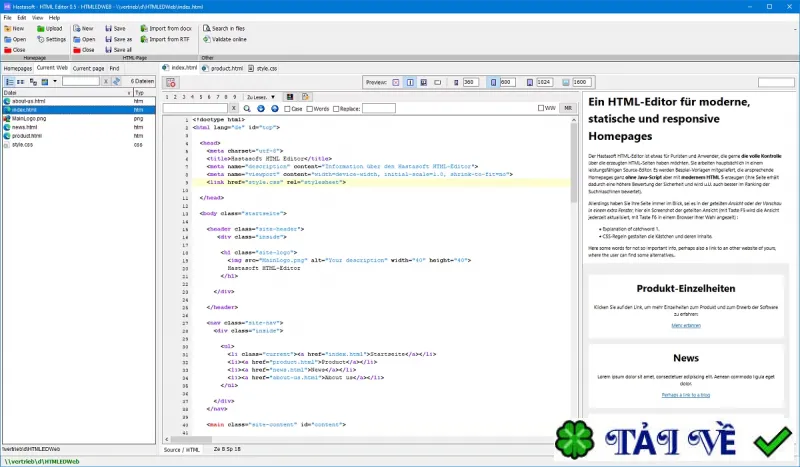The width and height of the screenshot is (800, 467).
Task: Click the editor vertical scrollbar thumb
Action: 573,163
